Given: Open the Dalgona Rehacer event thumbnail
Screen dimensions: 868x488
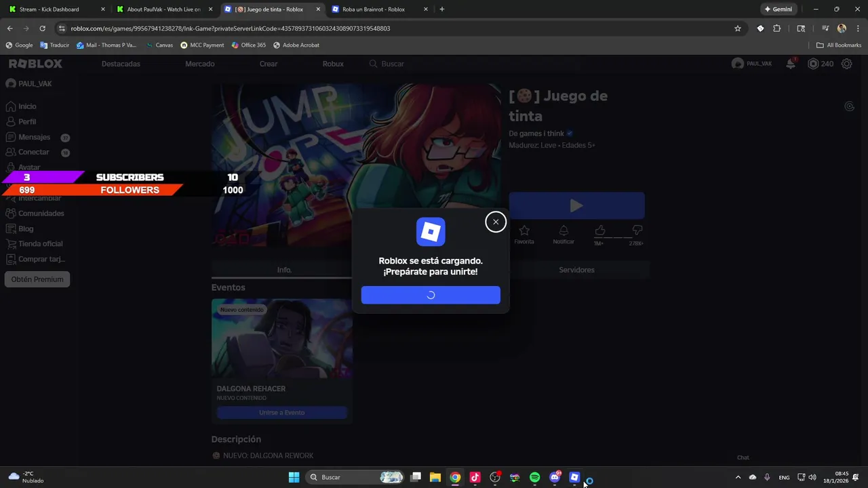Looking at the screenshot, I should 281,339.
